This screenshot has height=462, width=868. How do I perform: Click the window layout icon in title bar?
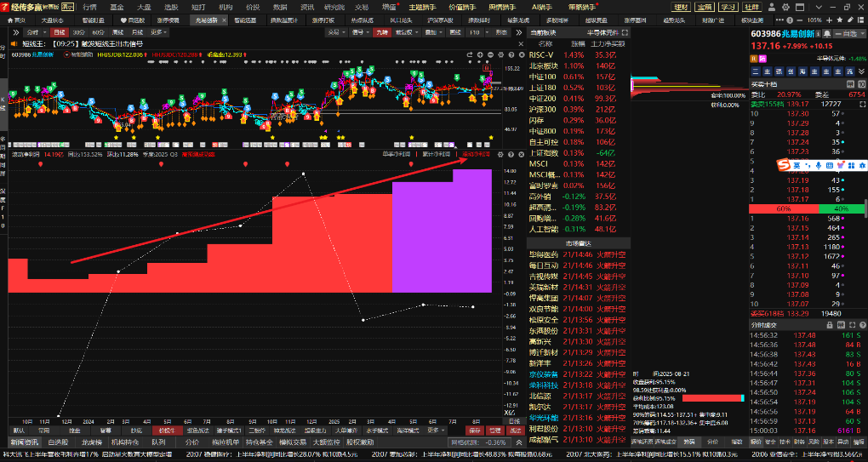[x=800, y=7]
